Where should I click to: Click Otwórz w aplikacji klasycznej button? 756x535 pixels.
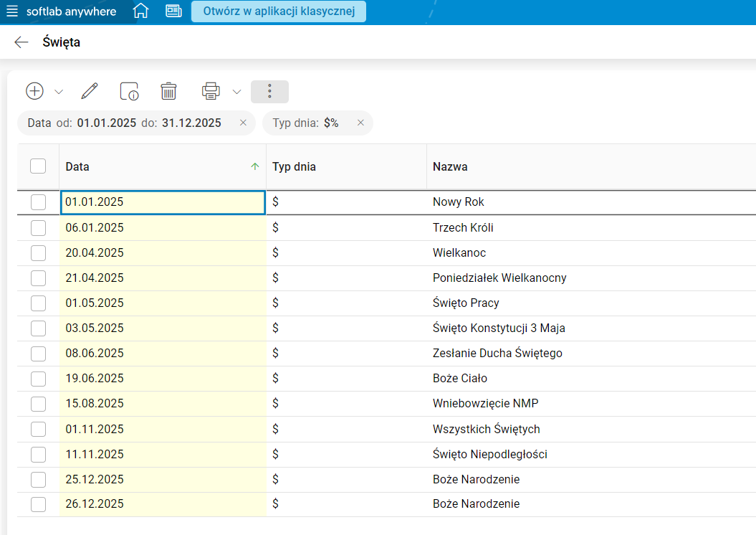(x=278, y=11)
